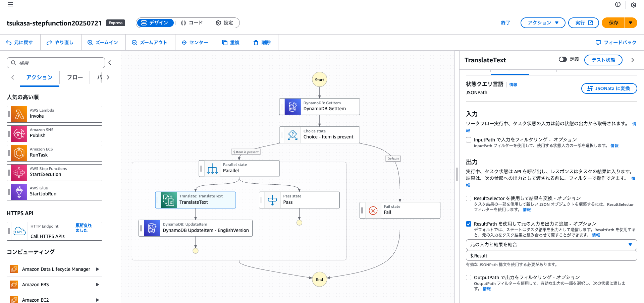
Task: Select the TranslateText state icon
Action: point(168,200)
